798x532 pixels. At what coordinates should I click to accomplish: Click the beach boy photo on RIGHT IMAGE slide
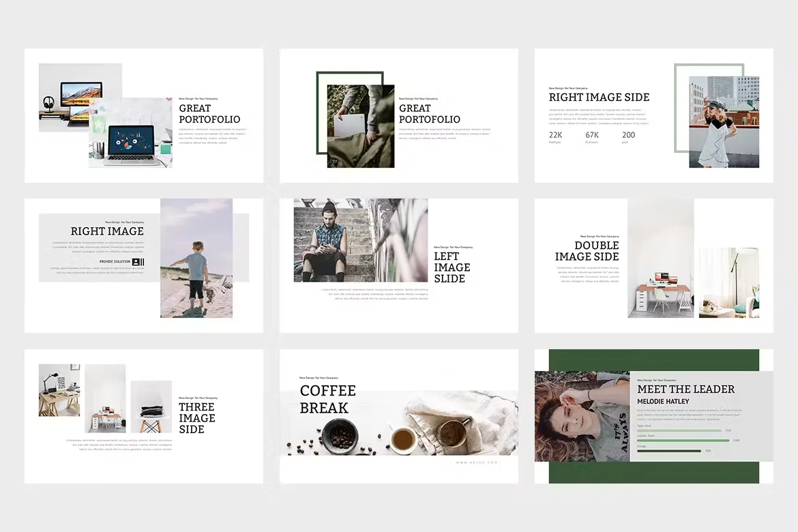pos(196,258)
